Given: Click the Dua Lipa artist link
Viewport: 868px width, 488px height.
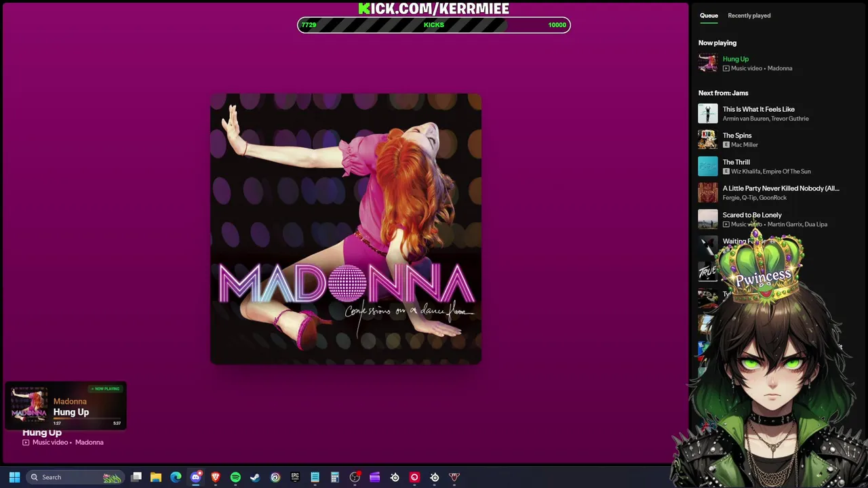Looking at the screenshot, I should 816,224.
